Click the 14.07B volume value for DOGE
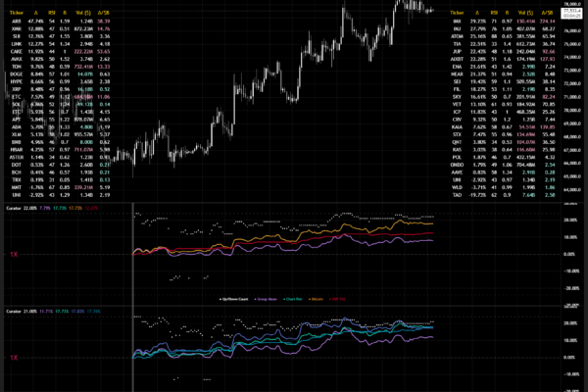The height and width of the screenshot is (392, 588). pyautogui.click(x=85, y=74)
